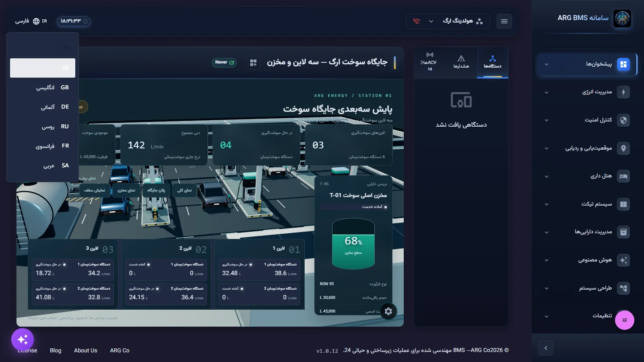The width and height of the screenshot is (644, 362).
Task: Click the Never auto-refresh badge
Action: pos(224,62)
